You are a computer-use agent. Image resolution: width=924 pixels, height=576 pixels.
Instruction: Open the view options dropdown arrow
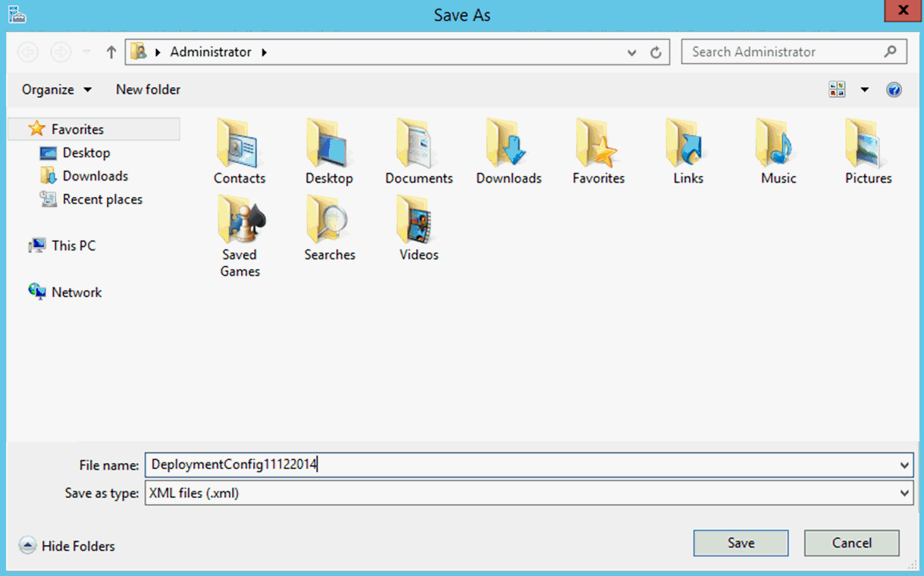pos(864,89)
